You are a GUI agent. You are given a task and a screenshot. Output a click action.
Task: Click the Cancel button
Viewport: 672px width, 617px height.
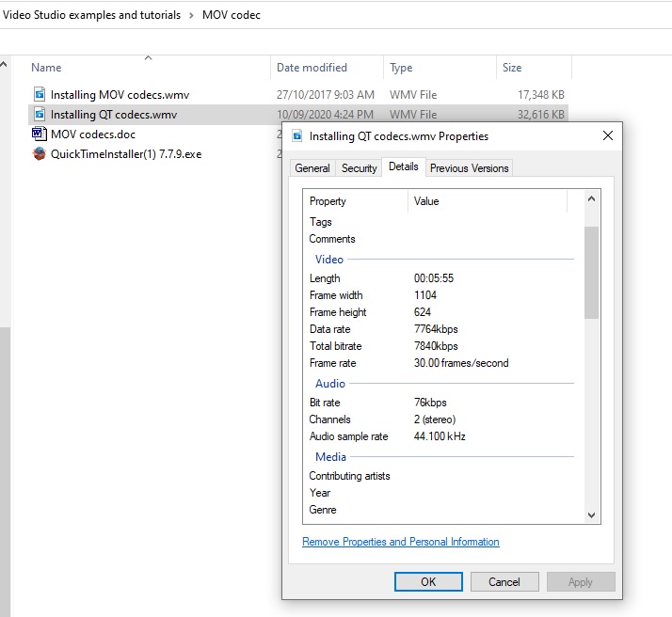(x=504, y=582)
